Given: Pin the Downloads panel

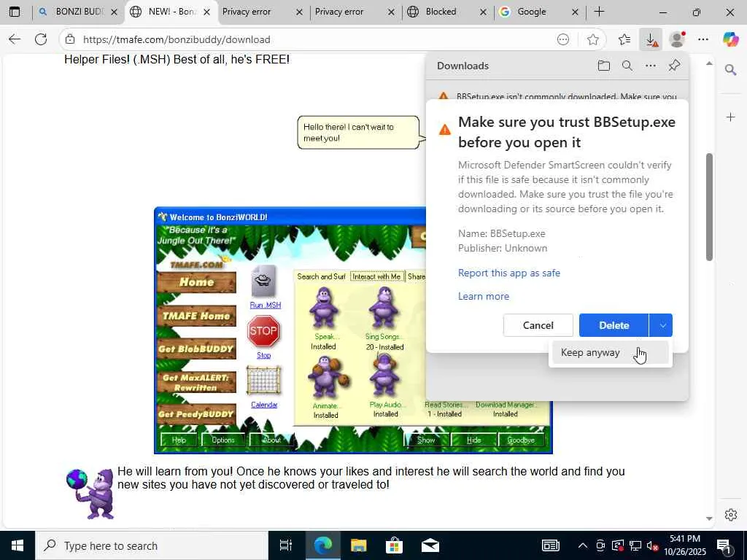Looking at the screenshot, I should point(674,66).
